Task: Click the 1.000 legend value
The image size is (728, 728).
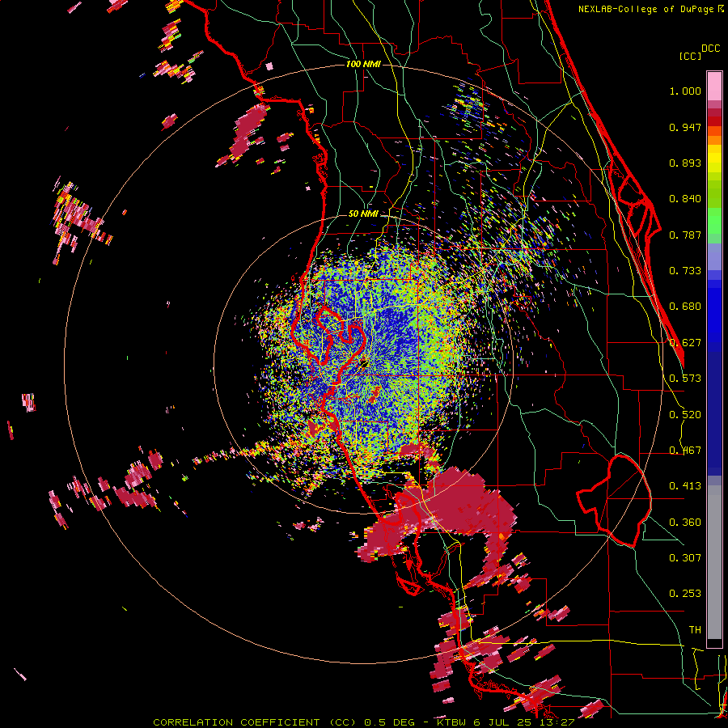Action: point(685,91)
